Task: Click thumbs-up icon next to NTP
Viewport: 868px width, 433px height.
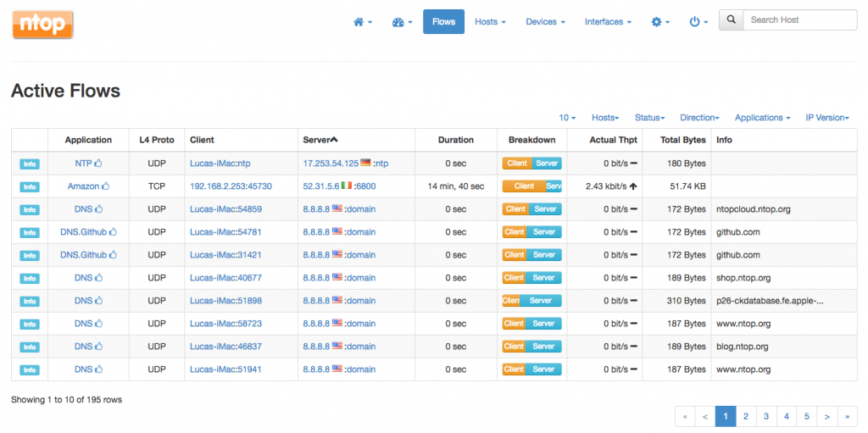Action: [x=98, y=164]
